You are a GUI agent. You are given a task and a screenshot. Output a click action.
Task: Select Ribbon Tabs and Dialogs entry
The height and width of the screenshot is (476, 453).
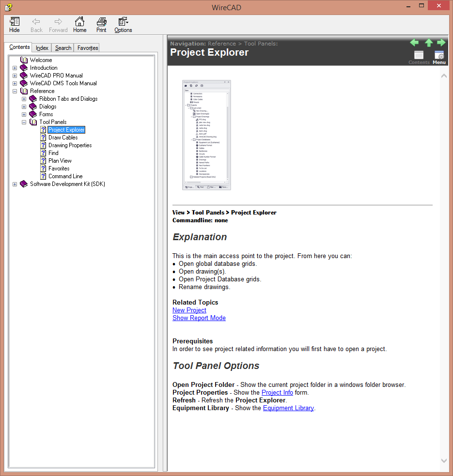(68, 99)
